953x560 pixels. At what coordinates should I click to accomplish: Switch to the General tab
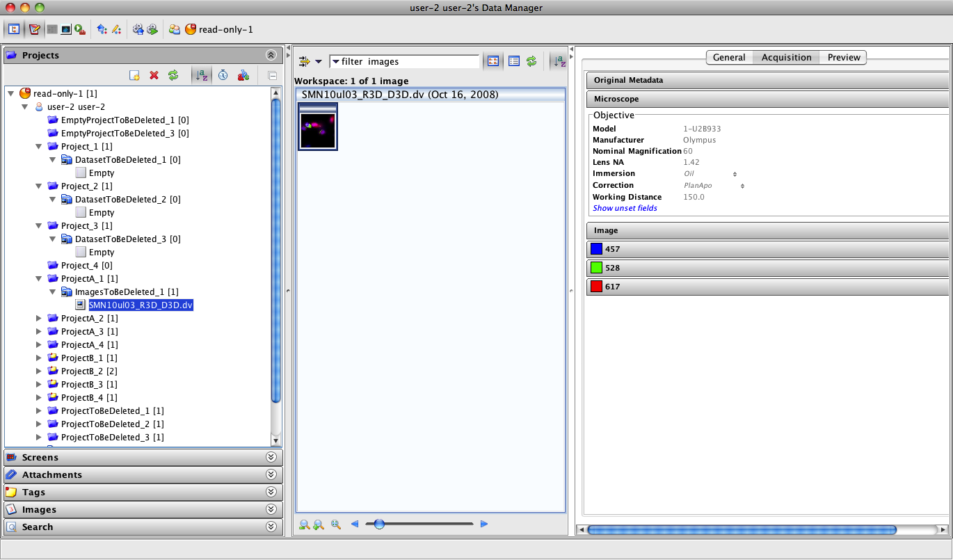(729, 58)
